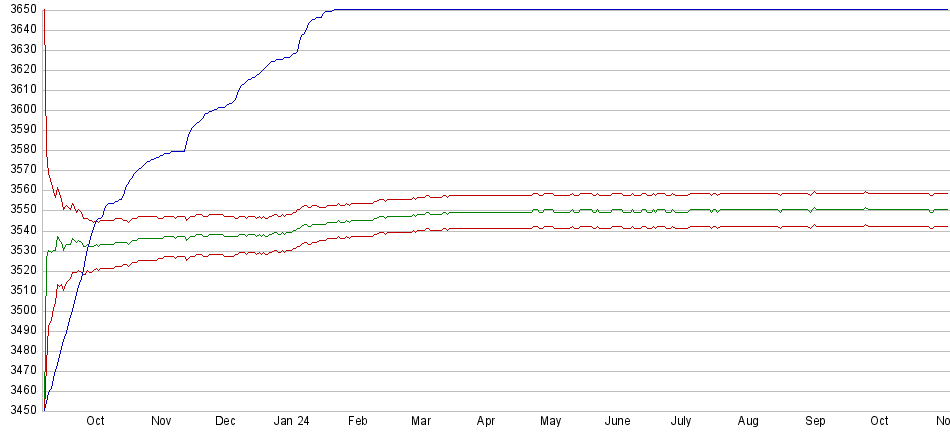
Task: Select the 'Apr' month label
Action: point(486,422)
